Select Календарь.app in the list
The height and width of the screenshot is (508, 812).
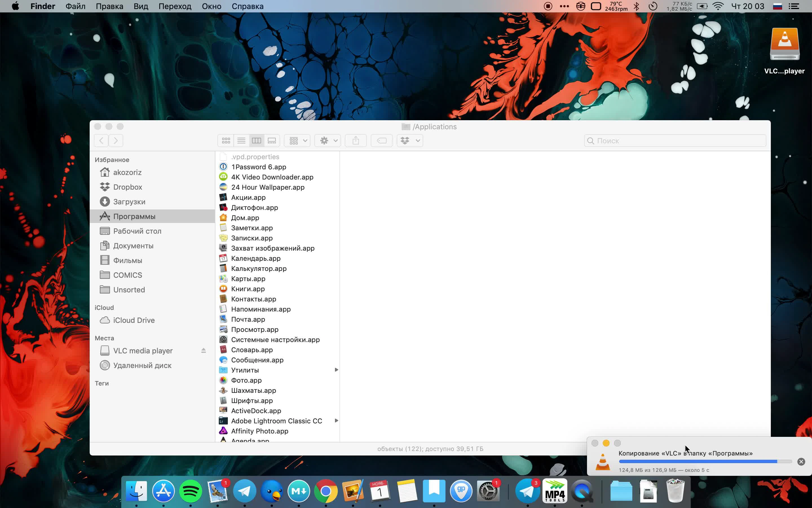point(278,258)
